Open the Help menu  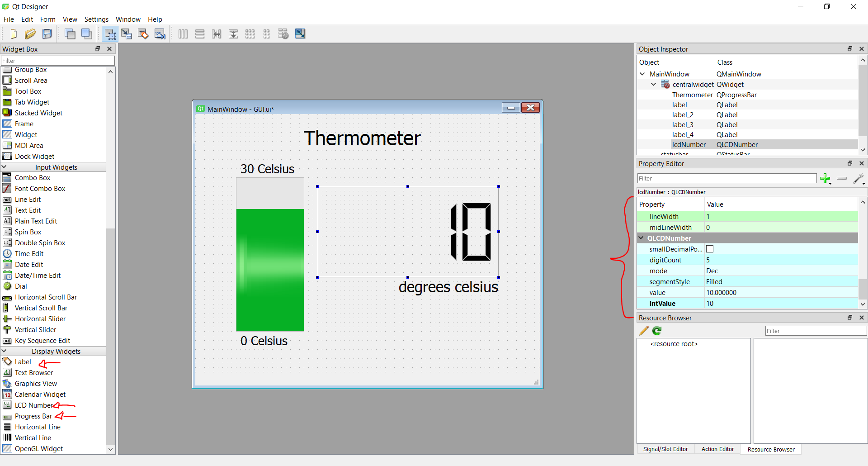(x=155, y=19)
